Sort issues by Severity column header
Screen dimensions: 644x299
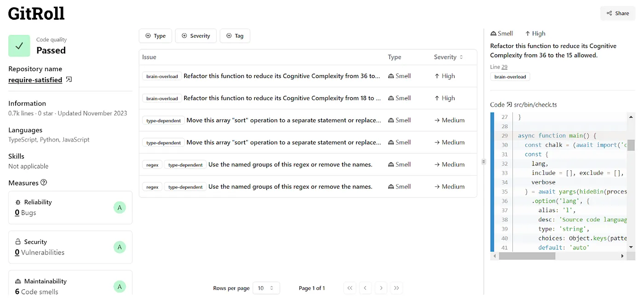[x=448, y=57]
